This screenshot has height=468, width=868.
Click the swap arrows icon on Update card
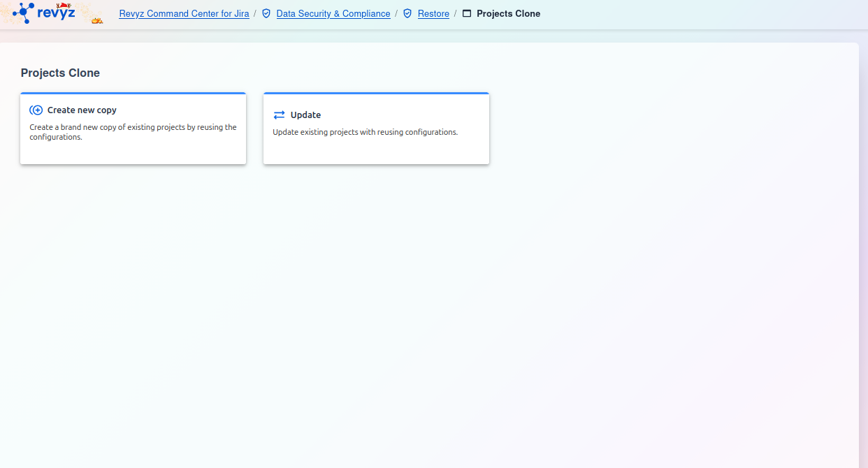pyautogui.click(x=279, y=115)
